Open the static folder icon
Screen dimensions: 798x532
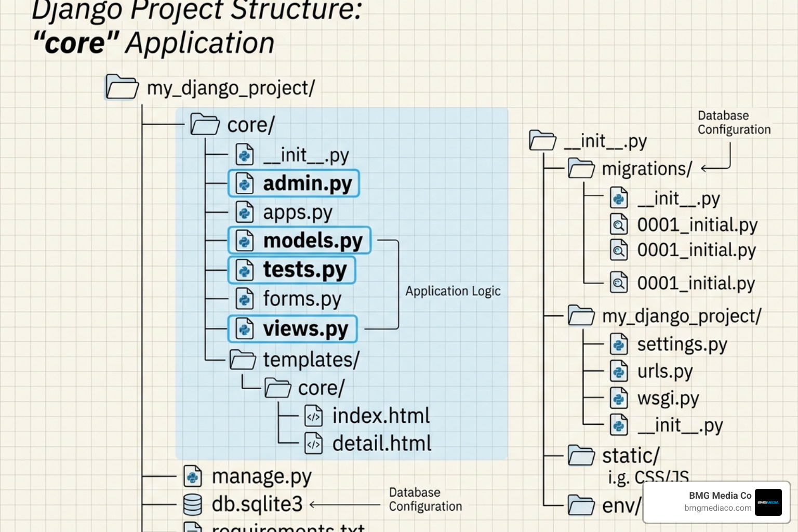pos(581,455)
